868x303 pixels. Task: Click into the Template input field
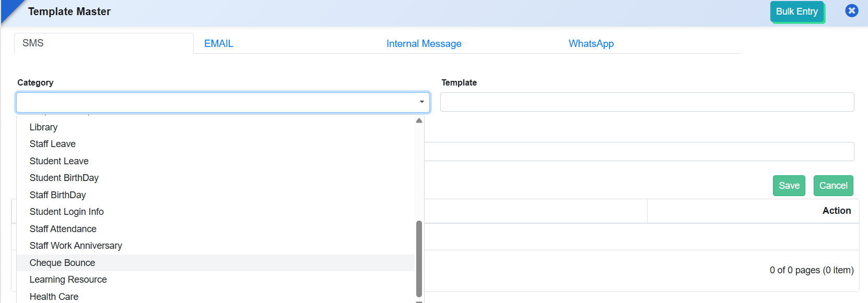pyautogui.click(x=647, y=102)
